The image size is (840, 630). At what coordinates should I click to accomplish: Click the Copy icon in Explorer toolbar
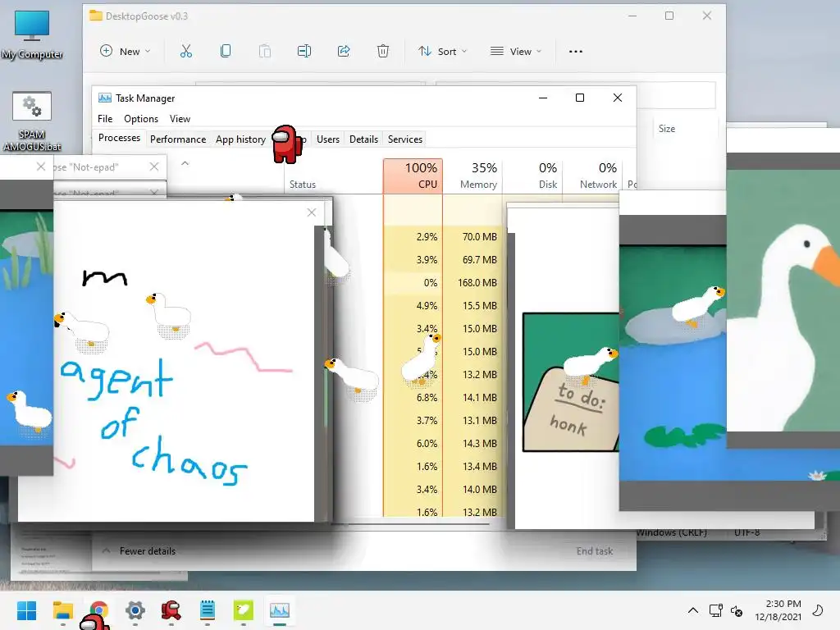tap(226, 51)
